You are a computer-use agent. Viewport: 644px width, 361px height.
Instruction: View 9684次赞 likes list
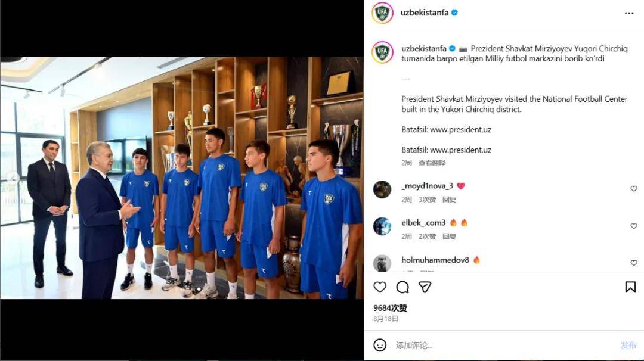click(390, 308)
